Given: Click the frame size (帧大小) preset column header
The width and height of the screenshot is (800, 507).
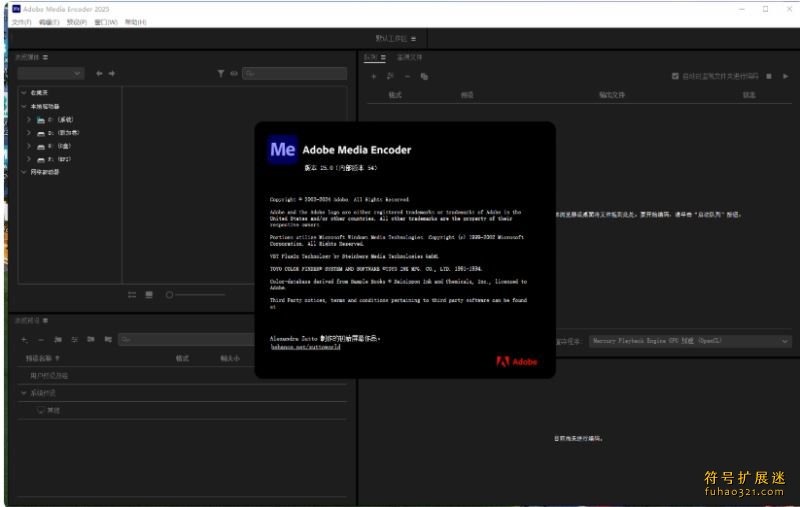Looking at the screenshot, I should [230, 359].
